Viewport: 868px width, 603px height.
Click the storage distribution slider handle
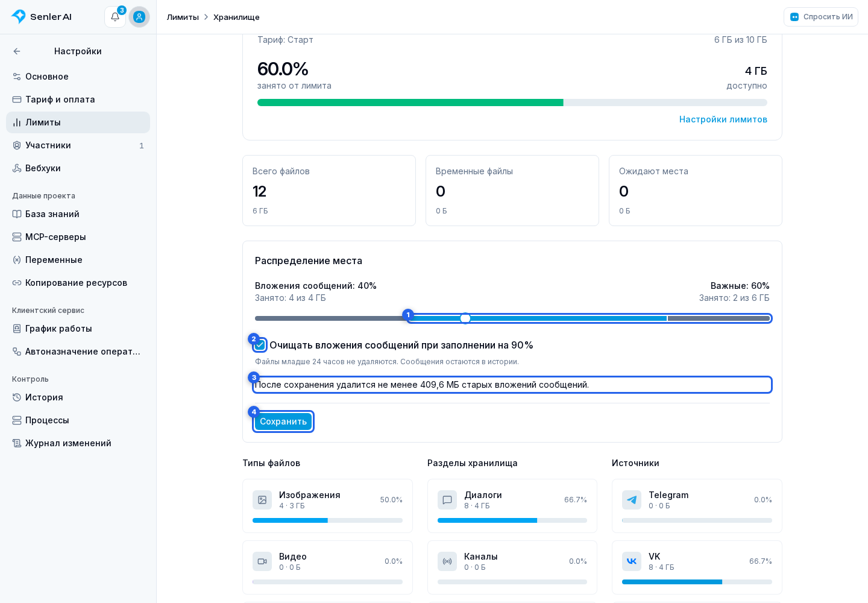coord(465,318)
